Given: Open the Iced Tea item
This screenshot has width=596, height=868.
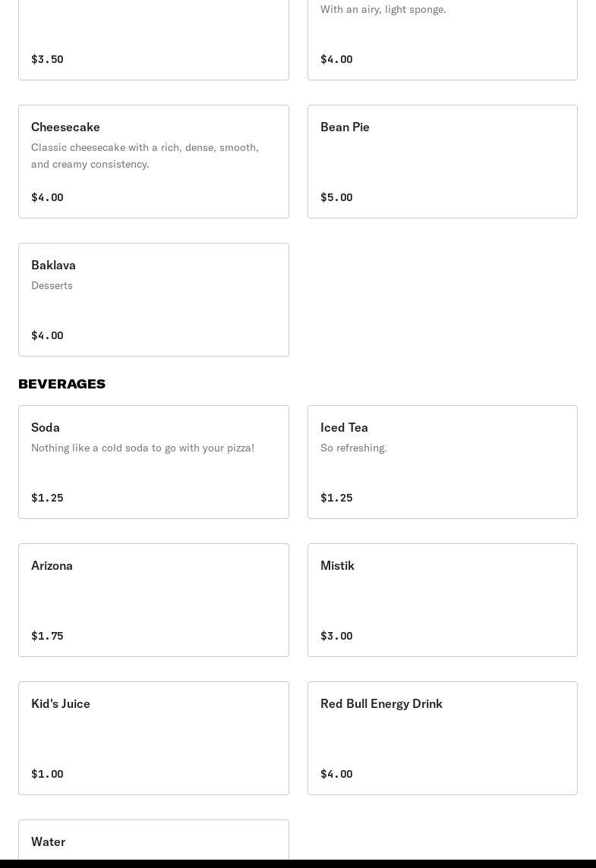Looking at the screenshot, I should coord(442,462).
